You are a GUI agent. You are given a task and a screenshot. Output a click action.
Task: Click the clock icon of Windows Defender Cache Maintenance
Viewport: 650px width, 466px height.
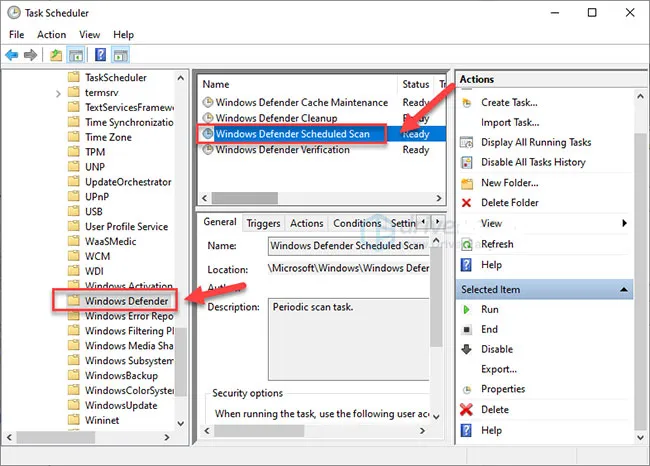(x=208, y=102)
